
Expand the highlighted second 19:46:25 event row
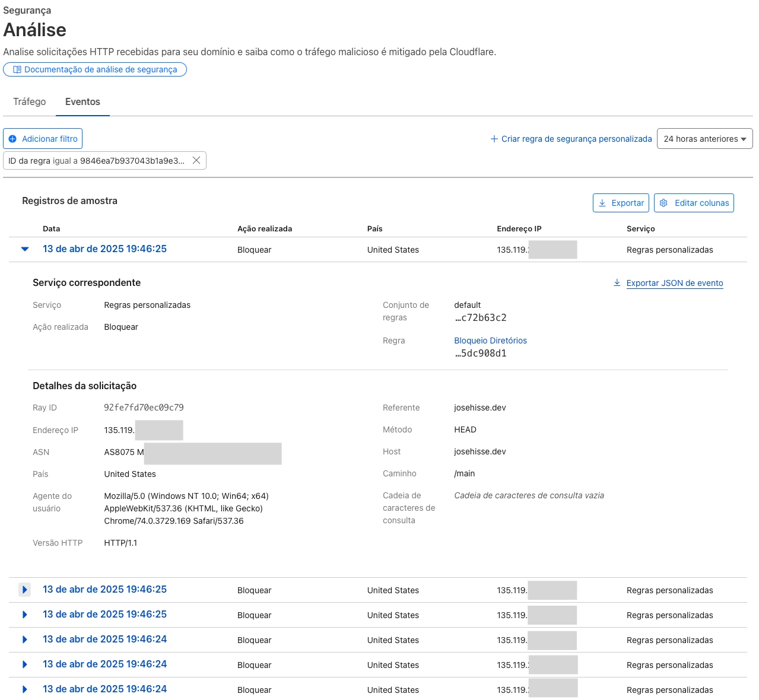coord(24,590)
